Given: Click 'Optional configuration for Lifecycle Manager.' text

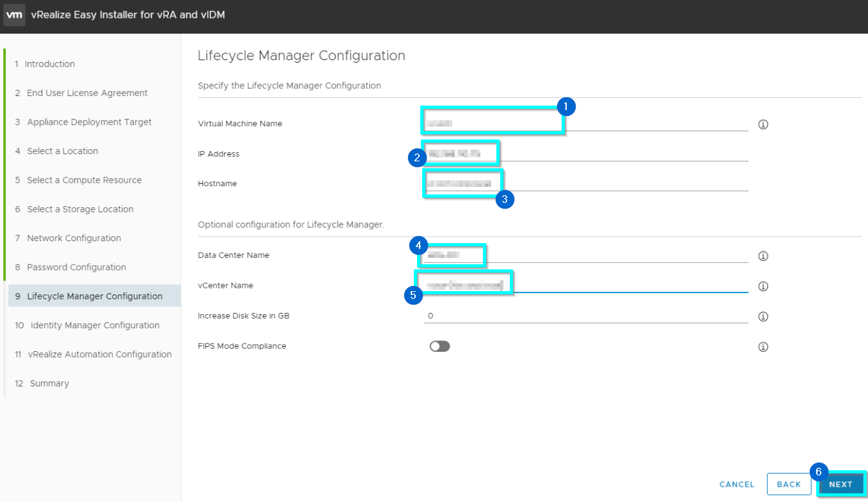Looking at the screenshot, I should tap(291, 225).
